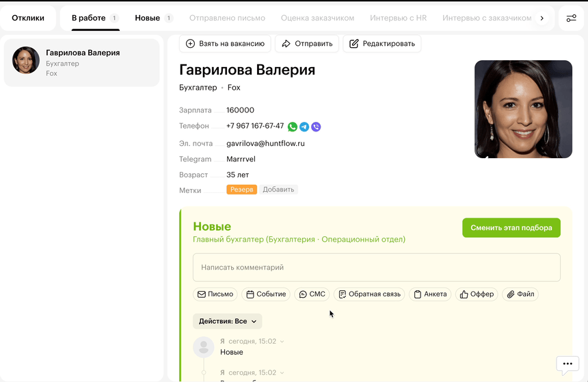This screenshot has height=382, width=588.
Task: Click Письмо to compose an email
Action: 215,294
